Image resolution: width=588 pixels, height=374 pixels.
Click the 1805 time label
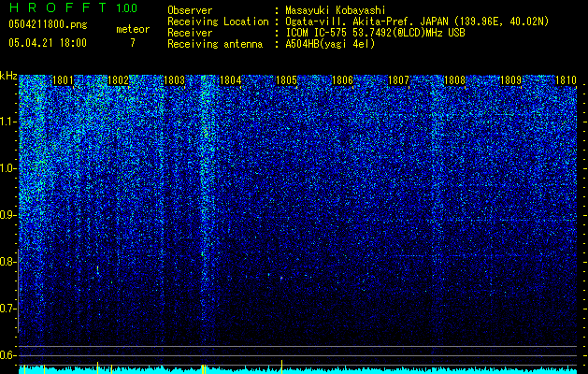click(286, 80)
